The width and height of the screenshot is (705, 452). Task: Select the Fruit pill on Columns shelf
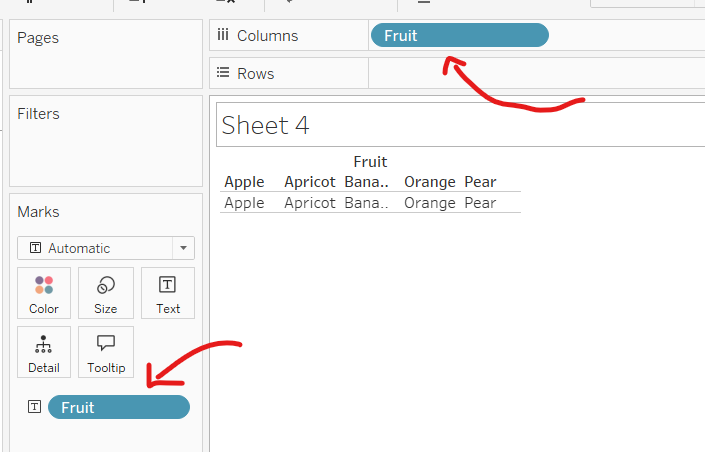(x=459, y=36)
